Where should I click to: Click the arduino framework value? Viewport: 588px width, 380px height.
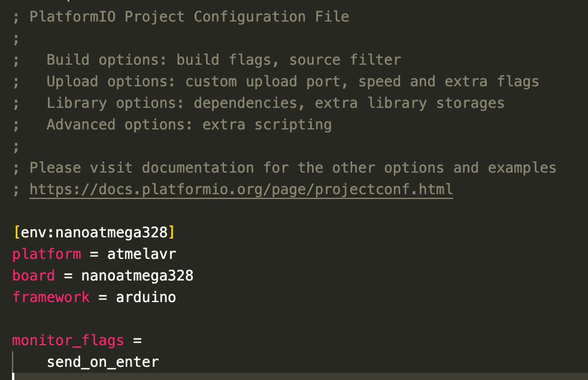[146, 297]
